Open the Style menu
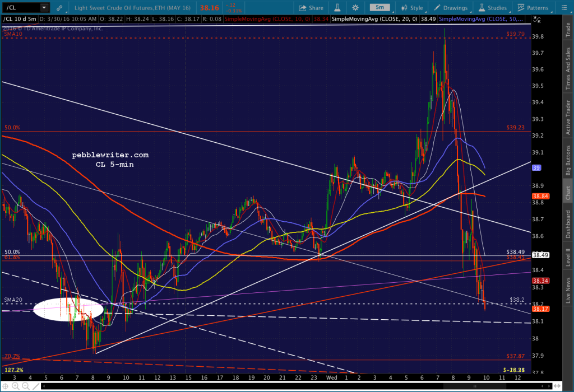This screenshot has width=574, height=392. [x=412, y=8]
